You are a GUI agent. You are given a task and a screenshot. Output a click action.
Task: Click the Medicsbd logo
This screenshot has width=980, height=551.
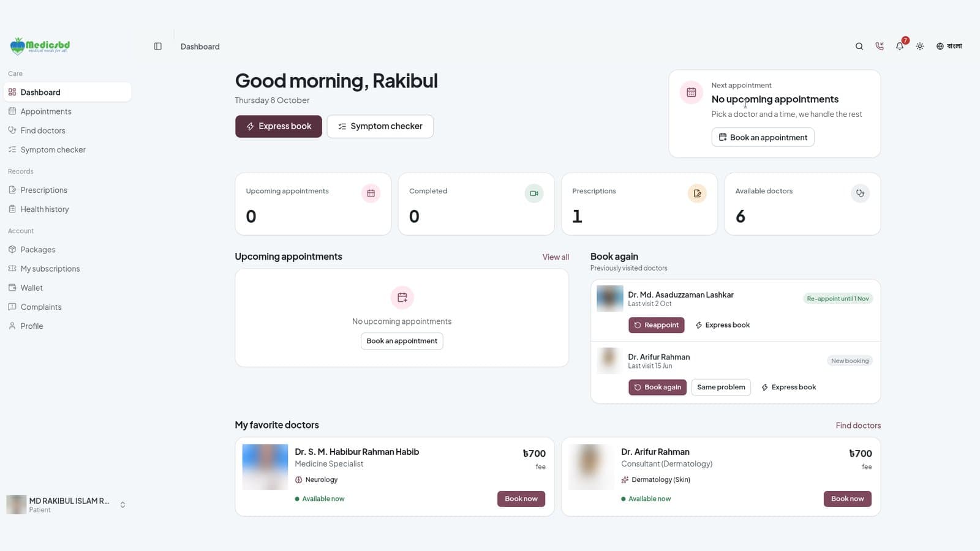click(40, 46)
